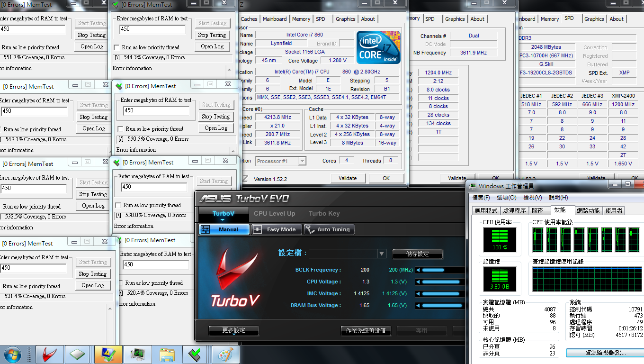Toggle low priority checkbox in 538.0% coverage MemTest
This screenshot has width=644, height=364.
point(118,205)
